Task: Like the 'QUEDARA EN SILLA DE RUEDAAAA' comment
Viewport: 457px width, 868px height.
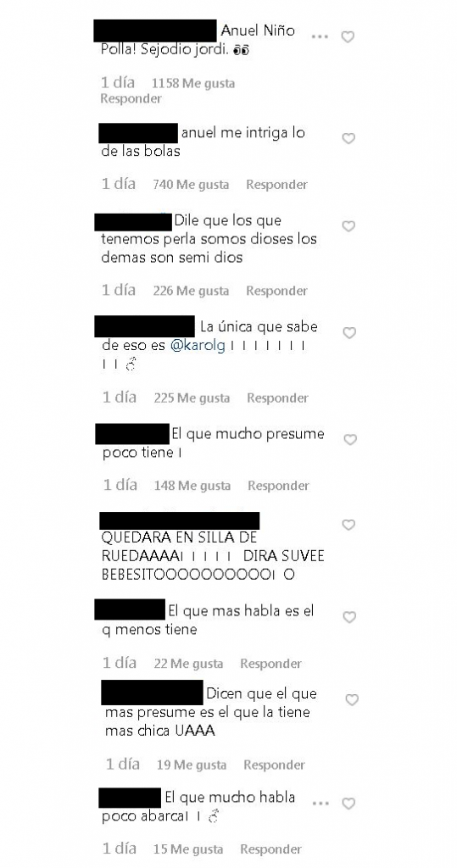Action: click(x=348, y=525)
